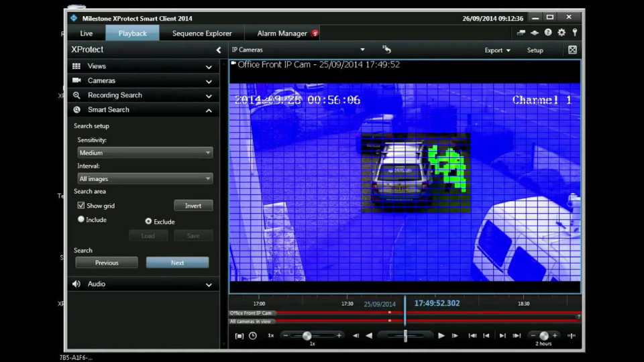Select the Exclude radio button
This screenshot has height=362, width=644.
[x=148, y=221]
